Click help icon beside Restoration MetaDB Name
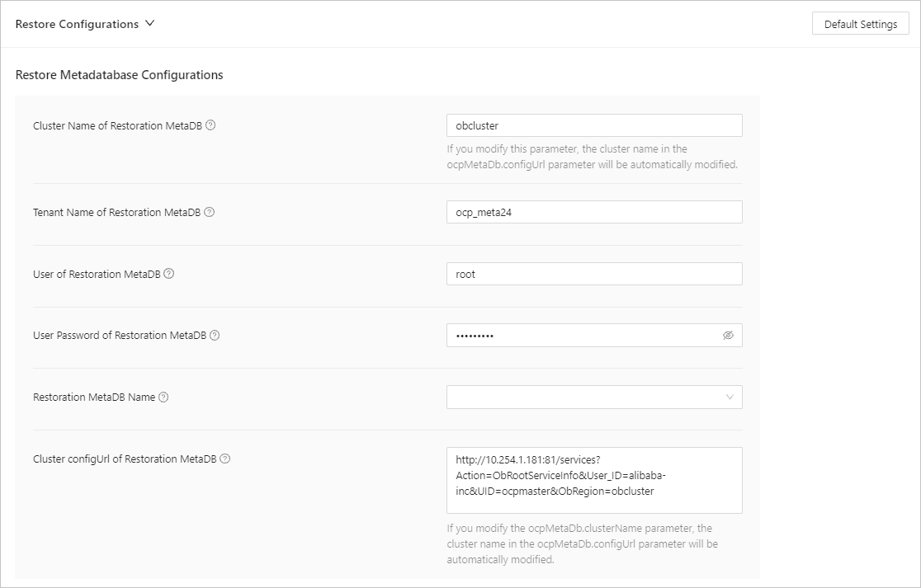The image size is (921, 588). click(x=163, y=397)
